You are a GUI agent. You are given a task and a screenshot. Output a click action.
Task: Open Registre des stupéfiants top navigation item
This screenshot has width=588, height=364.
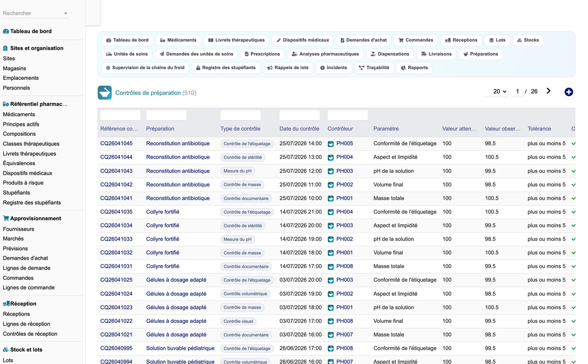[x=225, y=68]
